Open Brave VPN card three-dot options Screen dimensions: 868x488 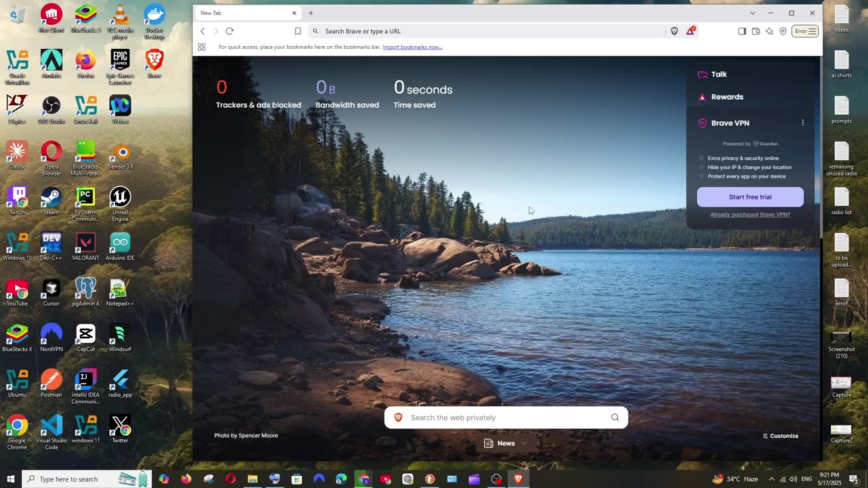[x=803, y=123]
